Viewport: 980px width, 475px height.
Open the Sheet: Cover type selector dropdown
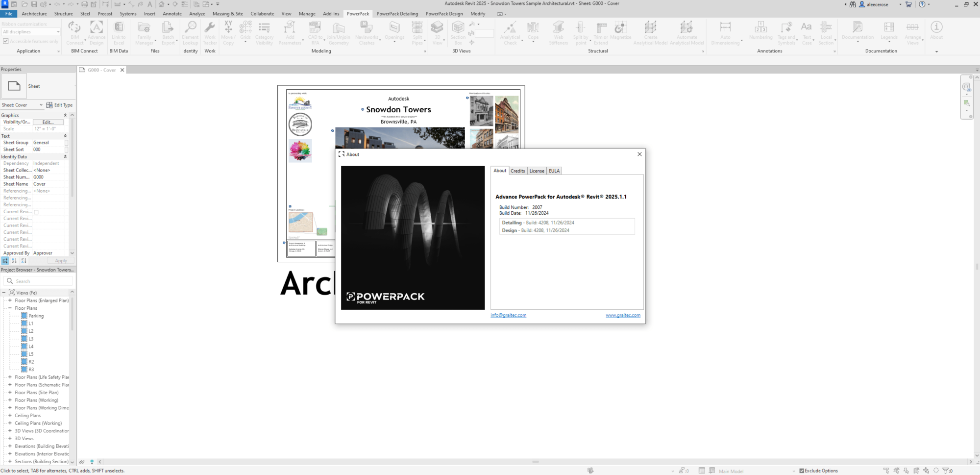(23, 105)
